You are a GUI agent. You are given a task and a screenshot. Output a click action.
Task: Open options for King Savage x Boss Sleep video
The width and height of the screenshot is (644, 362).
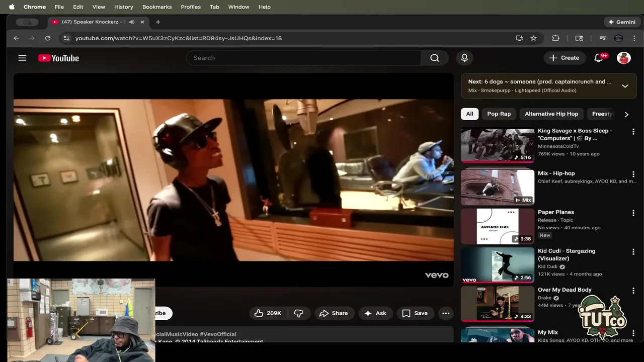point(633,132)
